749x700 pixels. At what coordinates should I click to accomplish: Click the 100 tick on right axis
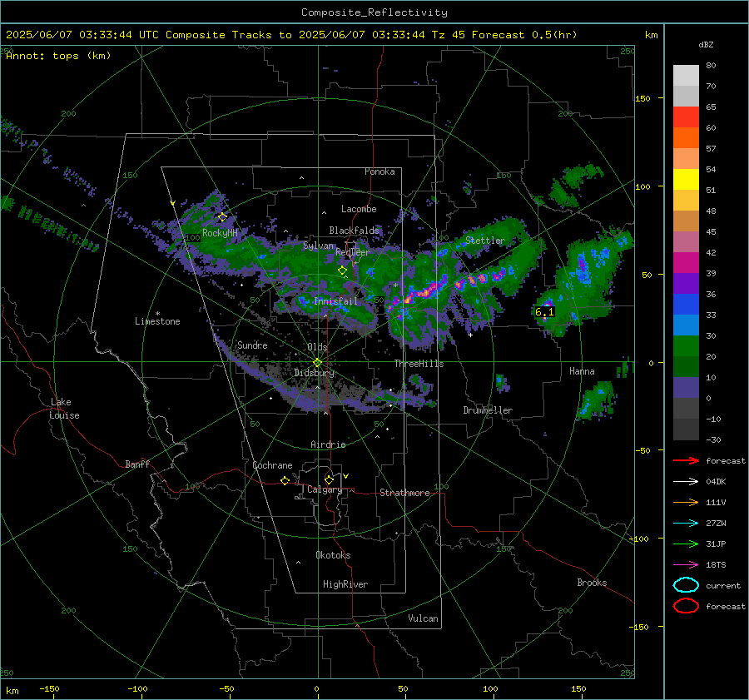[642, 186]
